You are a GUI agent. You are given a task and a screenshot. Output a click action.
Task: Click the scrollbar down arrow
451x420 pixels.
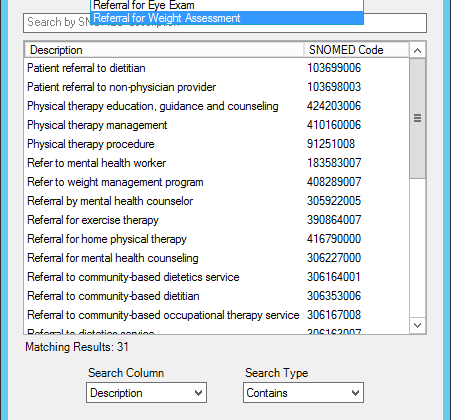[x=417, y=325]
